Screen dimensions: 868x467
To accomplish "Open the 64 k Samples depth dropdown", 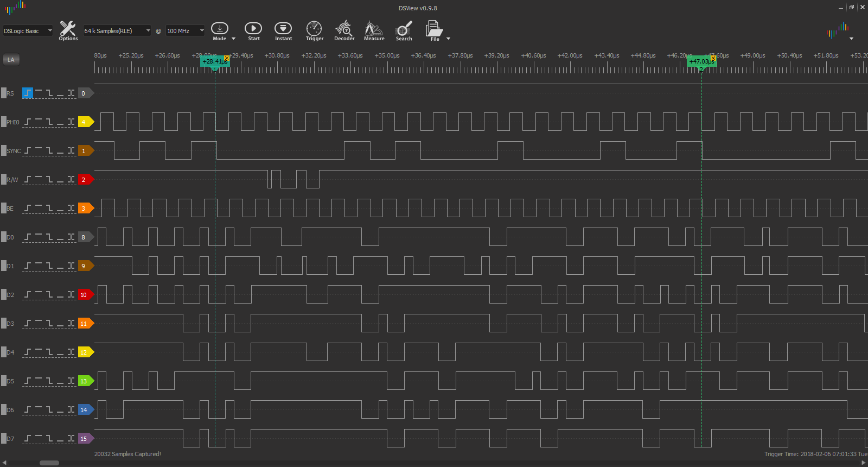I will point(117,31).
